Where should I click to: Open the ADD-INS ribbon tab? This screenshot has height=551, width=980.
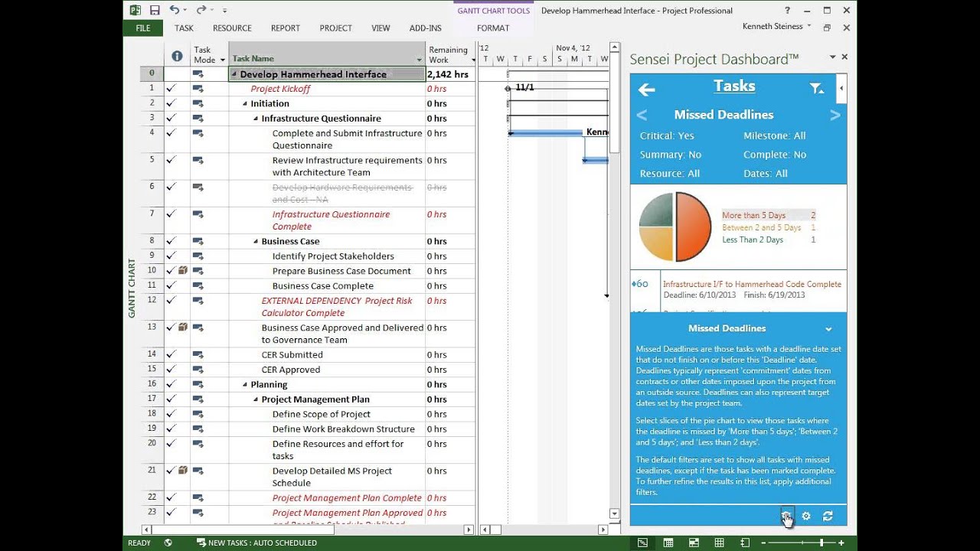tap(425, 28)
